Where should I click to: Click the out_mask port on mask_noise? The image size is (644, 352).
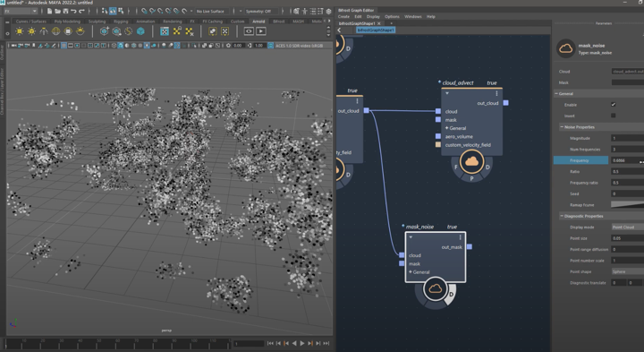click(x=470, y=246)
